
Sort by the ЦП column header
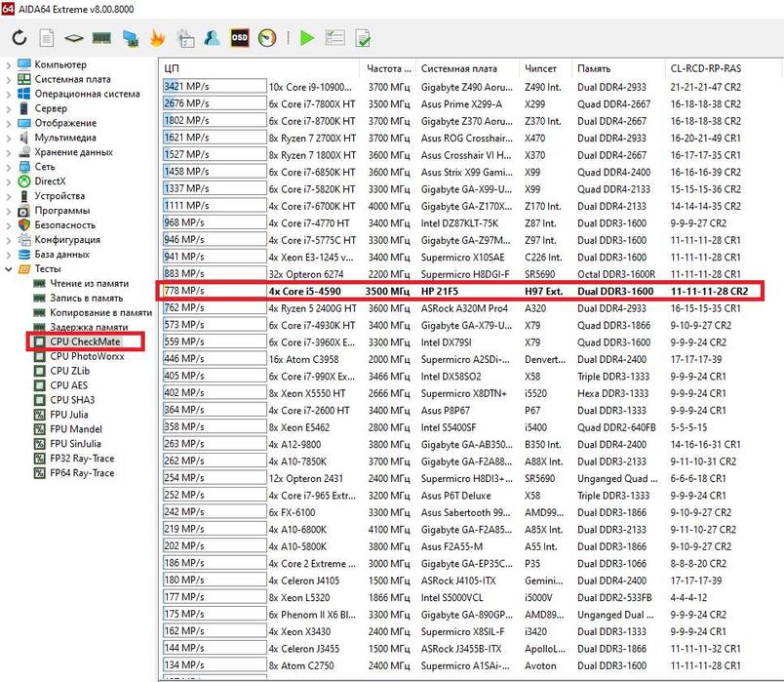coord(260,68)
